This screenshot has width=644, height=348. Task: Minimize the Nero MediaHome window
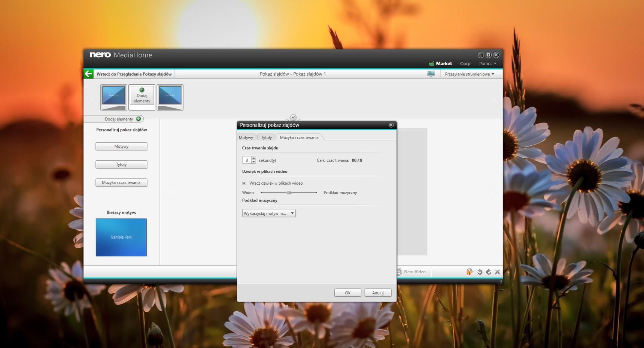pyautogui.click(x=481, y=55)
